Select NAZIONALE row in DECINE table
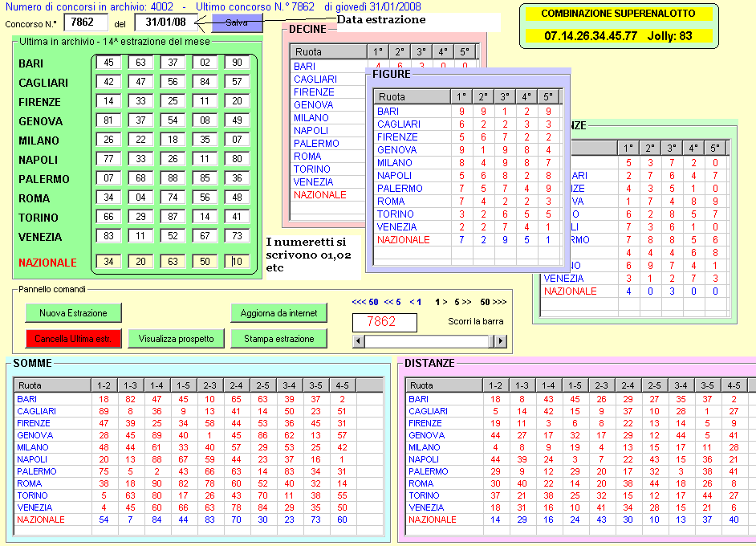This screenshot has width=756, height=546. click(328, 195)
